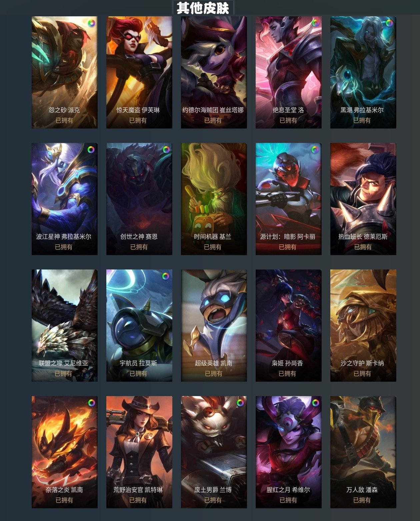Click chroma wheel on 腥红之月 希维尔
Screen dimensions: 420x521
tap(315, 403)
